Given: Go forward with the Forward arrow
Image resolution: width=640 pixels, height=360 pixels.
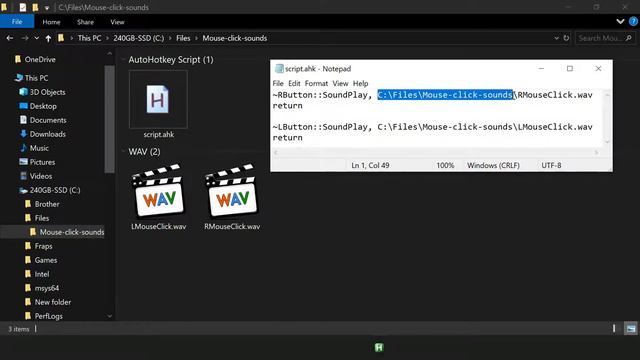Looking at the screenshot, I should pos(24,38).
